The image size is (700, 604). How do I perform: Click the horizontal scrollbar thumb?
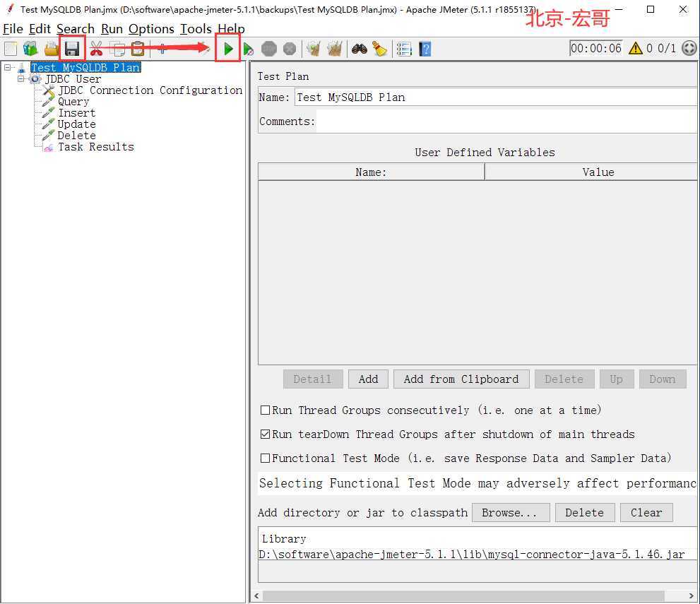point(463,596)
